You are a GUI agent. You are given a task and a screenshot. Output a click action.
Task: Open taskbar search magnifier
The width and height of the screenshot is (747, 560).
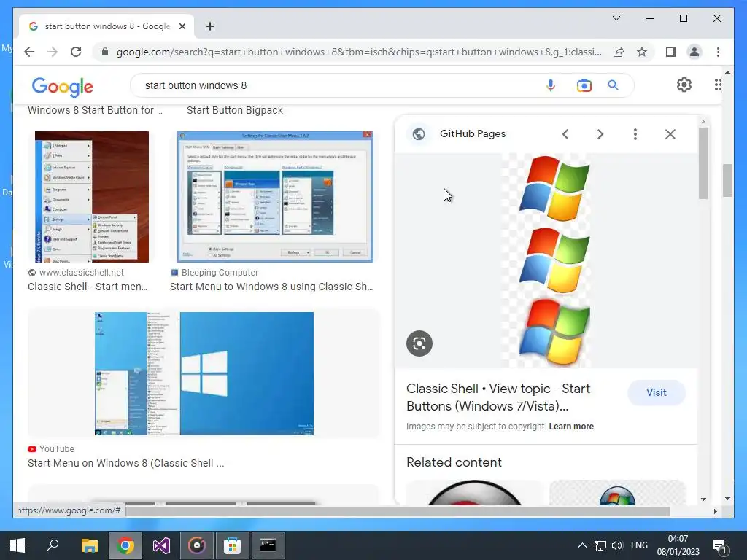click(53, 545)
